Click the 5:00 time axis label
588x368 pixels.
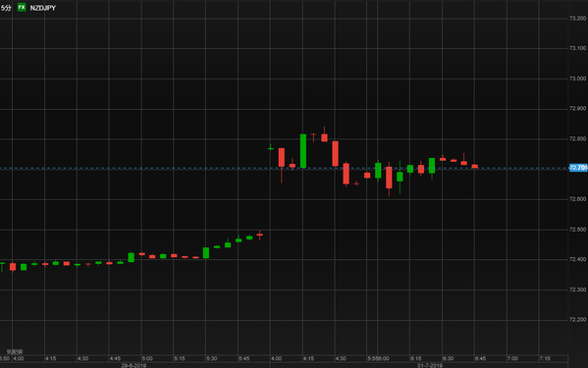pos(147,358)
